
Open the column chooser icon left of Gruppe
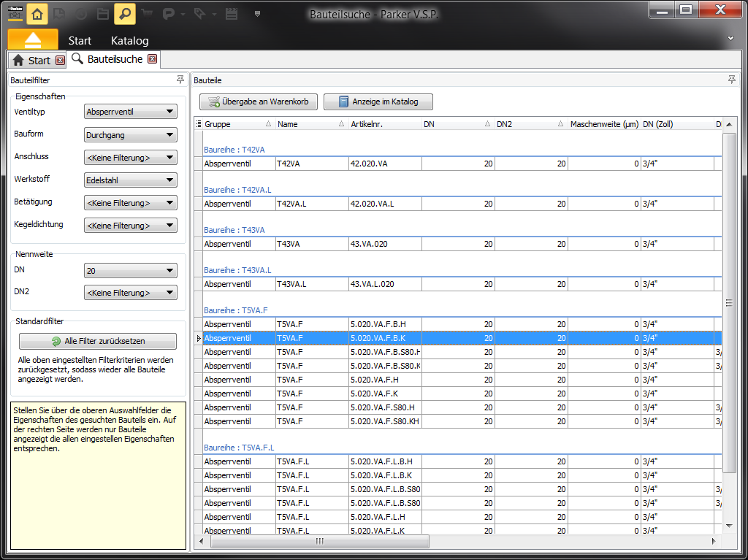[x=199, y=124]
